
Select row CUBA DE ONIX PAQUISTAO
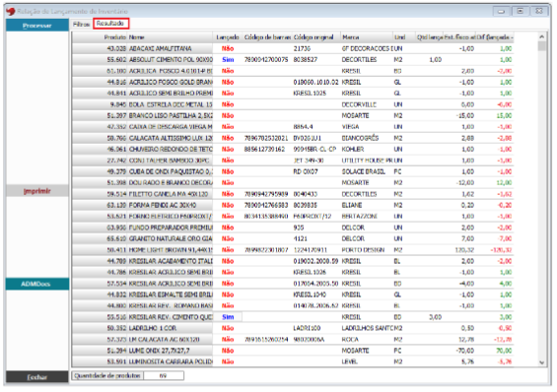coord(293,171)
